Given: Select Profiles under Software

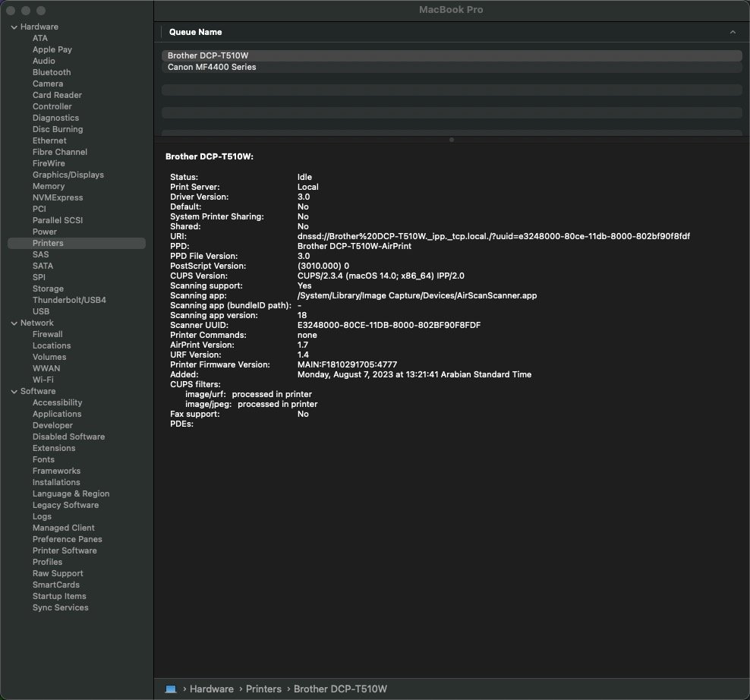Looking at the screenshot, I should tap(47, 562).
